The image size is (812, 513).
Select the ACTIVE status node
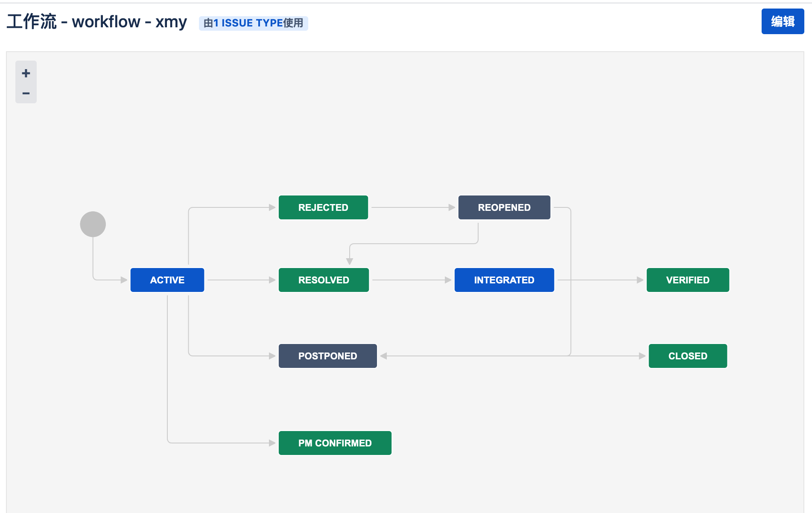(167, 280)
